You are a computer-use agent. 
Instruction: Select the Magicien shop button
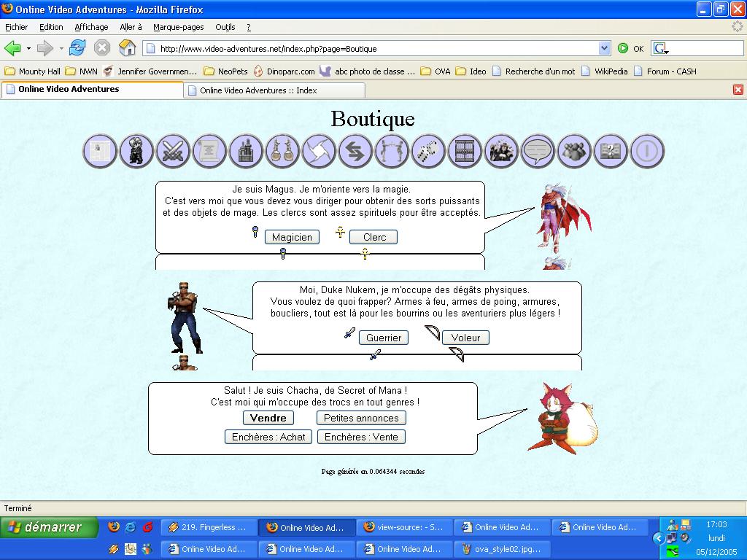pyautogui.click(x=292, y=237)
